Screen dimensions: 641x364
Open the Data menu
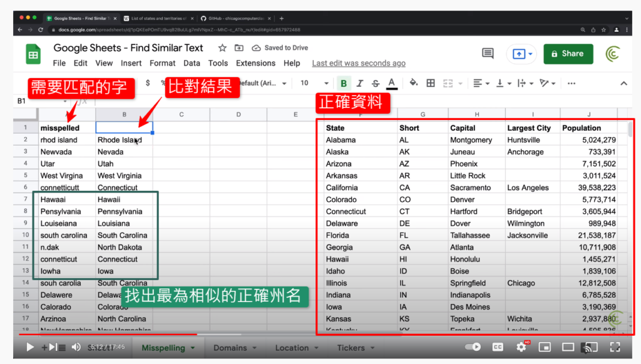192,63
